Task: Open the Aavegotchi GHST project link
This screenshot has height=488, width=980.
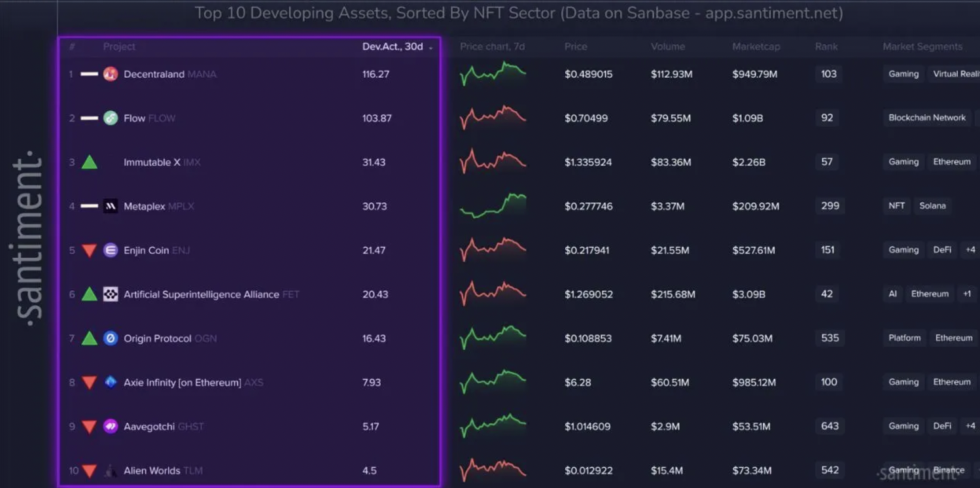Action: click(164, 427)
